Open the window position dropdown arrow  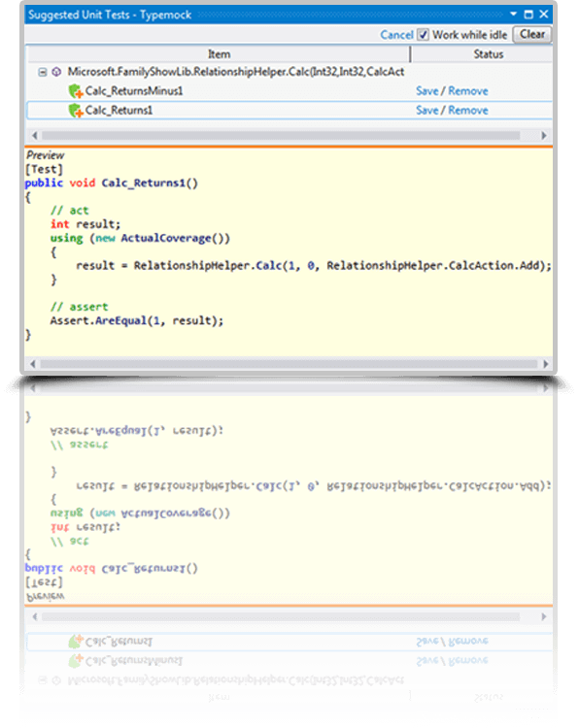[x=514, y=14]
